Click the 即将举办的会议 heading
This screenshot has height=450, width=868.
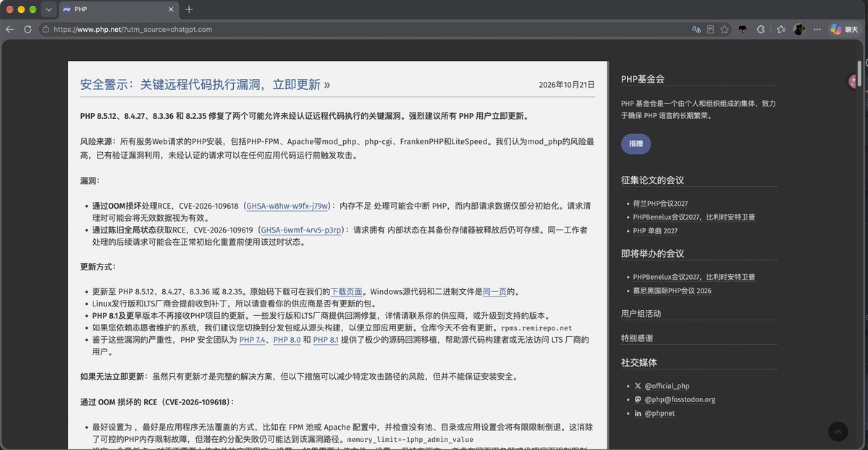click(653, 254)
